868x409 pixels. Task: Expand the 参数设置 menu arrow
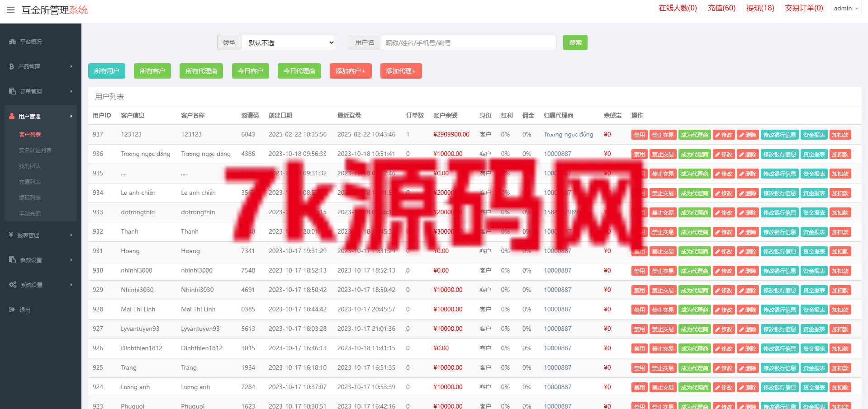(x=71, y=260)
